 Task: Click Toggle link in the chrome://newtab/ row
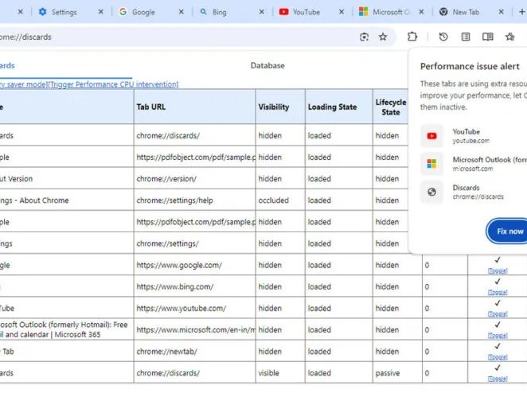click(498, 357)
